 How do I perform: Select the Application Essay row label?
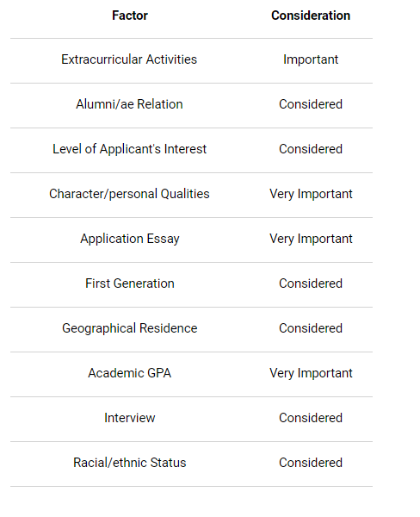[130, 239]
